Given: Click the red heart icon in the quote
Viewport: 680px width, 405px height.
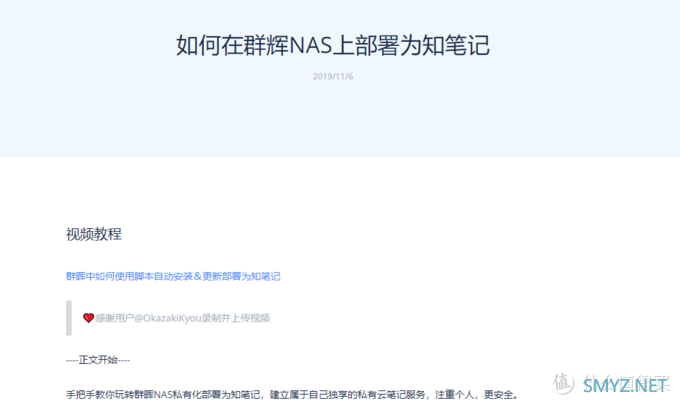Looking at the screenshot, I should (x=88, y=318).
